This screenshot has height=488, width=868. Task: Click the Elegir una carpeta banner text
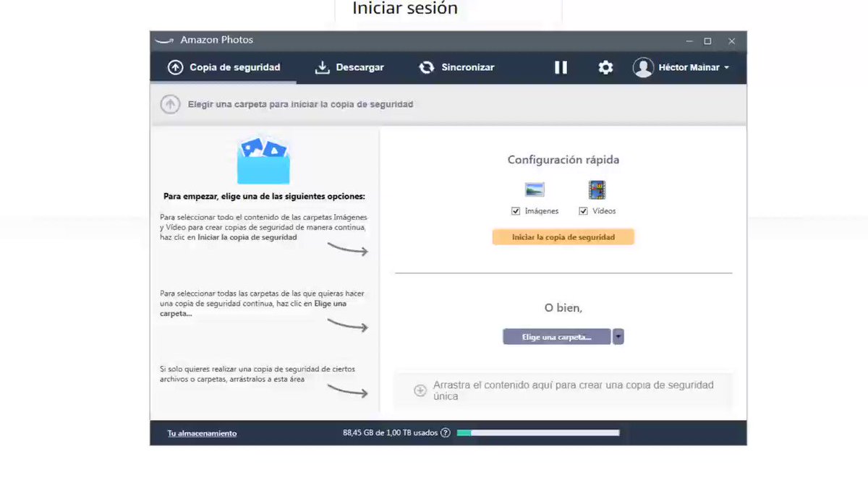coord(300,104)
